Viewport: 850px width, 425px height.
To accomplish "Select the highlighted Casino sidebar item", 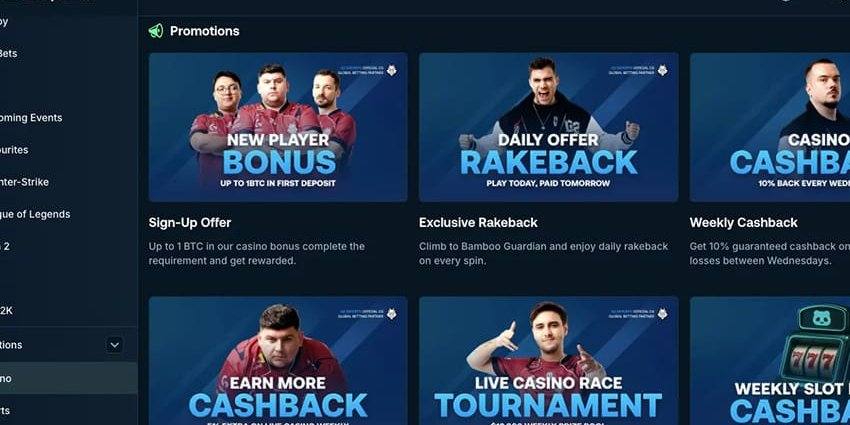I will (x=68, y=378).
